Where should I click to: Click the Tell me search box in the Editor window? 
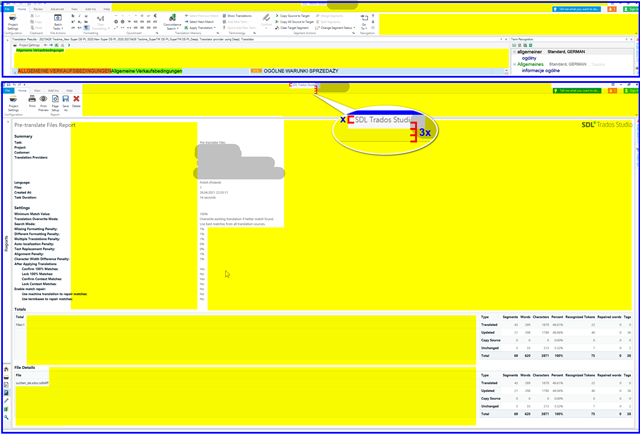pyautogui.click(x=576, y=9)
